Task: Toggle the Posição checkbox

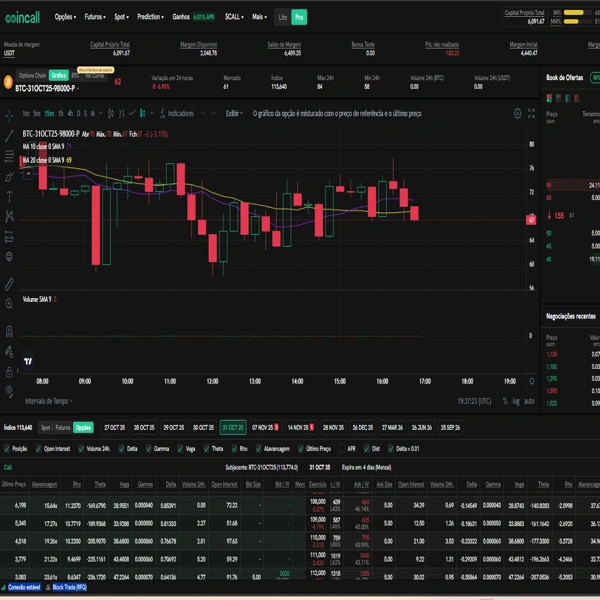Action: coord(7,449)
